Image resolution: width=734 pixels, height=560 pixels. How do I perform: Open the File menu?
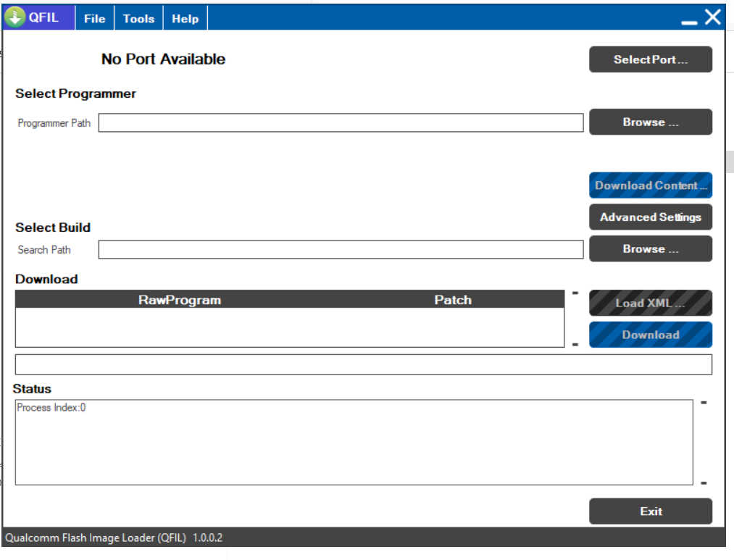tap(95, 19)
